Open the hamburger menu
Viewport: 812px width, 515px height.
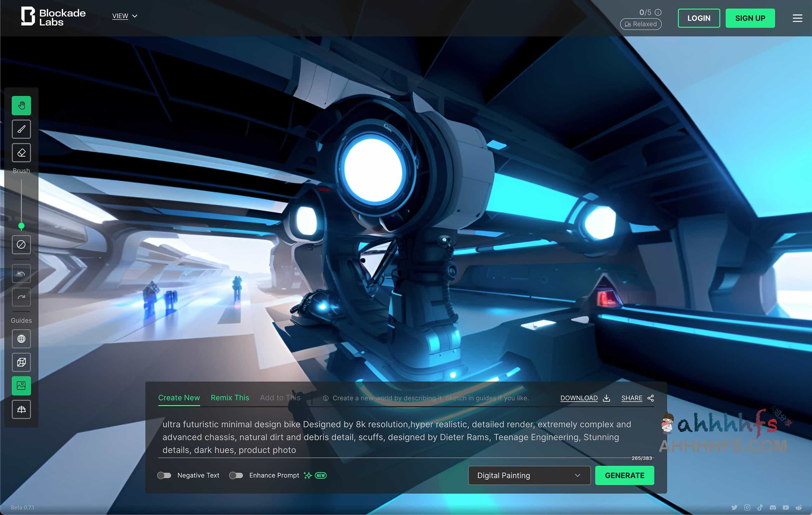pyautogui.click(x=797, y=18)
